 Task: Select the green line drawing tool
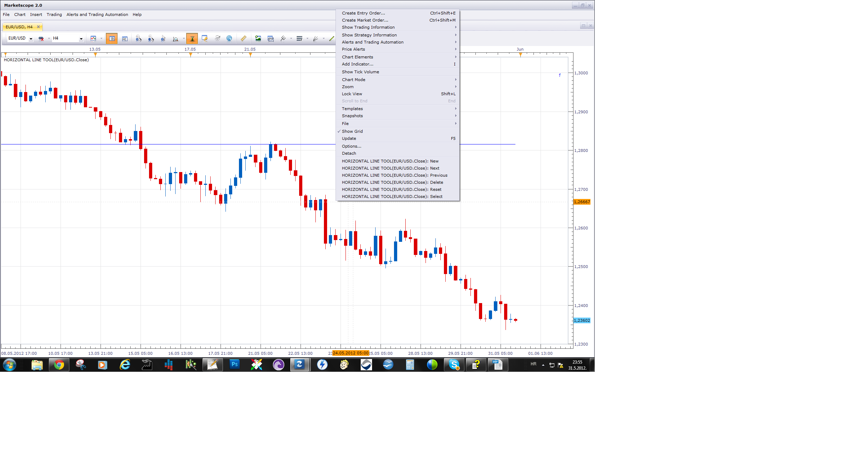point(331,38)
